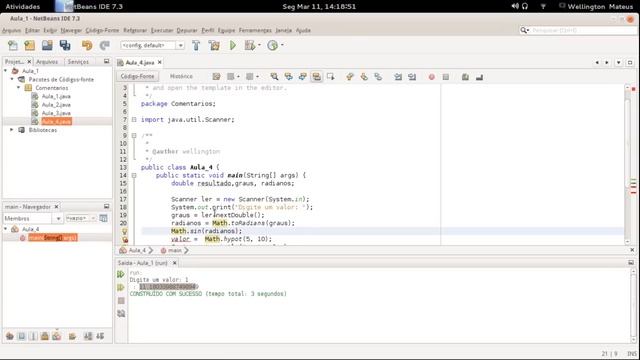Viewport: 640px width, 360px height.
Task: Switch to the Arquivos tab
Action: click(x=47, y=62)
